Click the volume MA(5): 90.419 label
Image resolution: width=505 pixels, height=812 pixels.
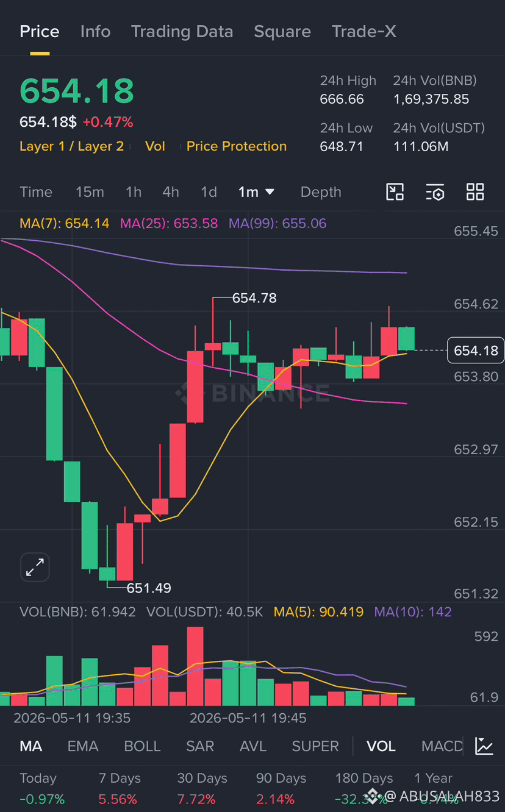[318, 611]
